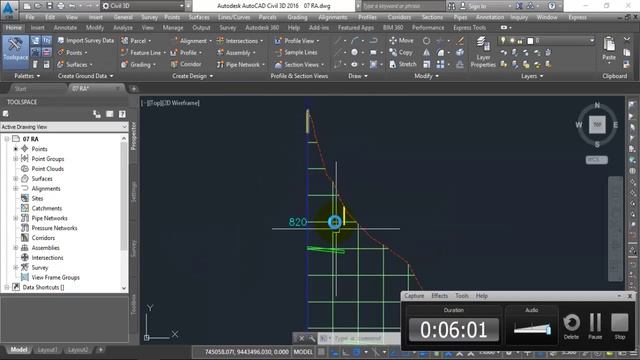Select the Feature Line tool
The height and width of the screenshot is (360, 640).
[x=143, y=53]
